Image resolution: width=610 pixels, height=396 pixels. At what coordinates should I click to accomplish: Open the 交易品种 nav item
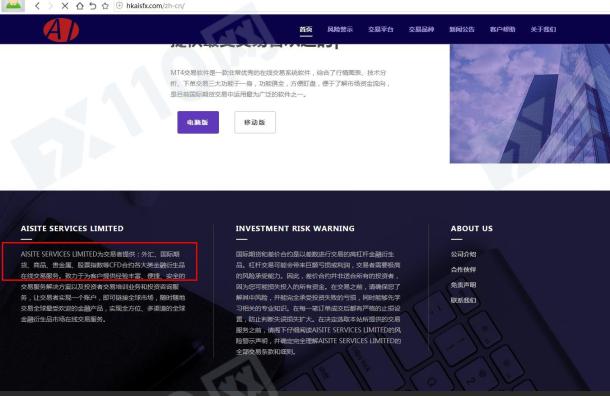421,29
